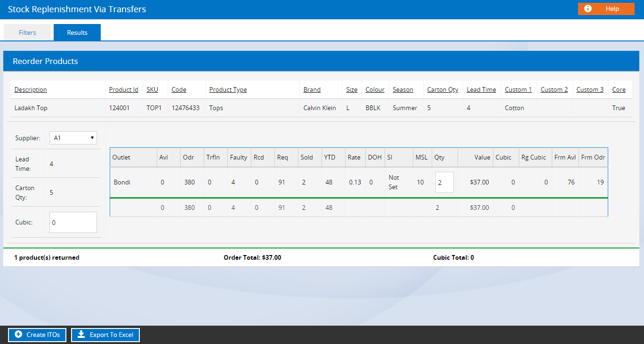The width and height of the screenshot is (644, 344).
Task: Click the Avl column header
Action: (x=164, y=157)
